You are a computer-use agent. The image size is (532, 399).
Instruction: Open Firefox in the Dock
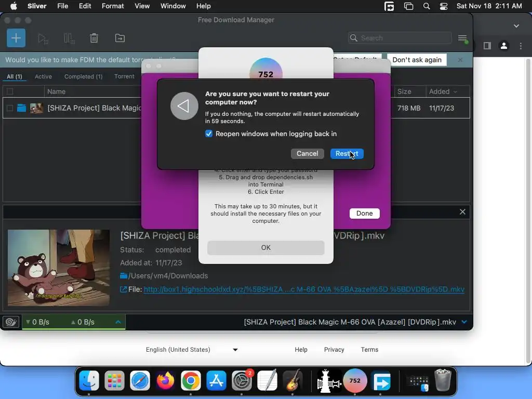coord(165,381)
